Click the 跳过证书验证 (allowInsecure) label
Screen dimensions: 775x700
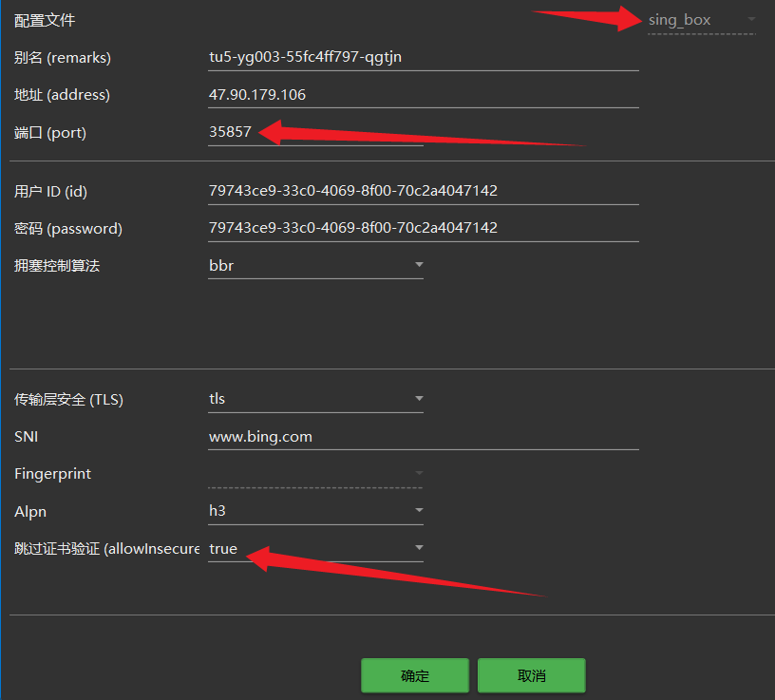tap(106, 549)
